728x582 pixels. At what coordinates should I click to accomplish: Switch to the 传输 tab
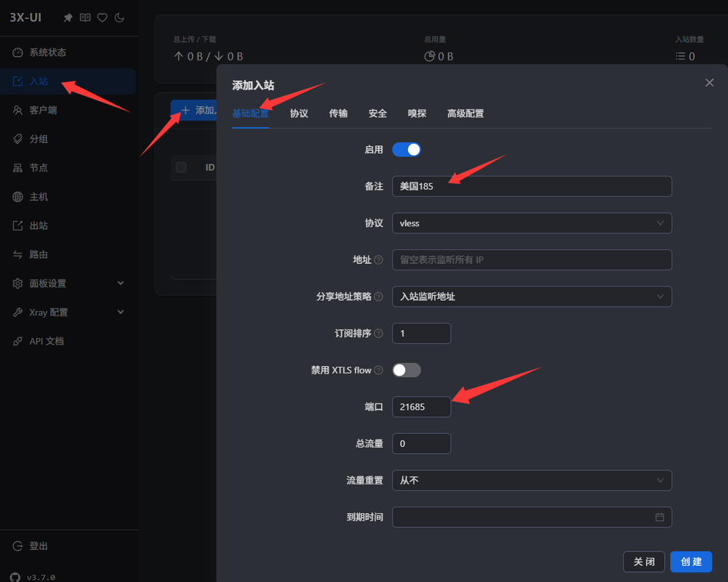(338, 113)
